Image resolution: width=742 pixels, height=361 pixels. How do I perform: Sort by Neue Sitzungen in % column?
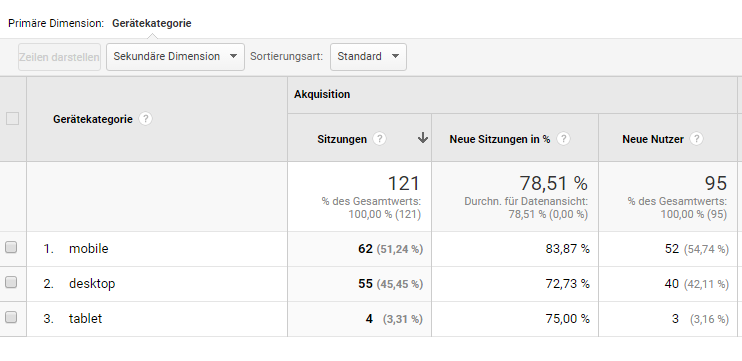[x=500, y=139]
